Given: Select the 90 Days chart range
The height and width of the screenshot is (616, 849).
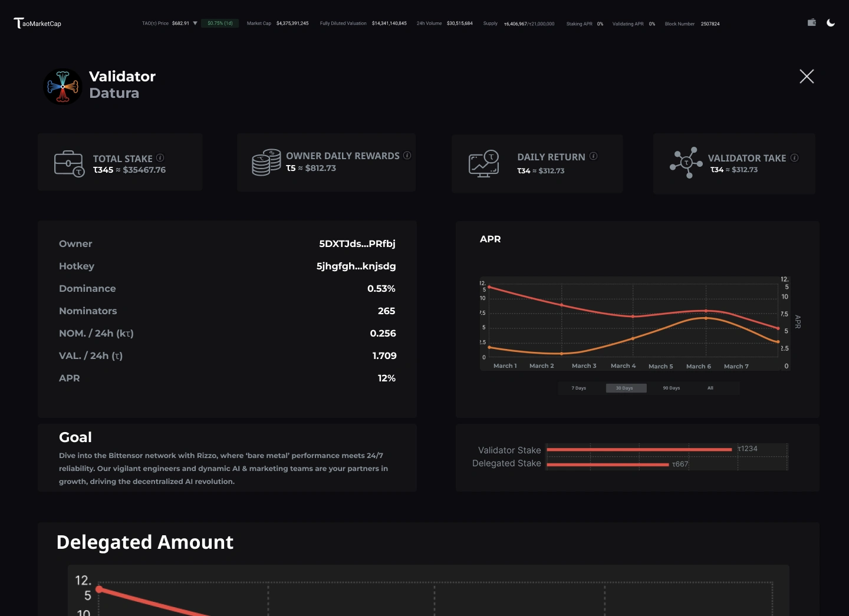Looking at the screenshot, I should tap(672, 388).
